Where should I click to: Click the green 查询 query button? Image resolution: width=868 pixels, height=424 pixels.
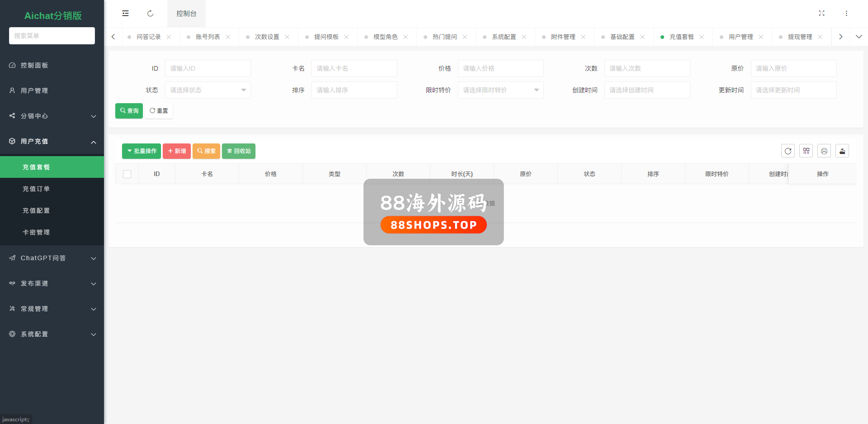tap(129, 111)
